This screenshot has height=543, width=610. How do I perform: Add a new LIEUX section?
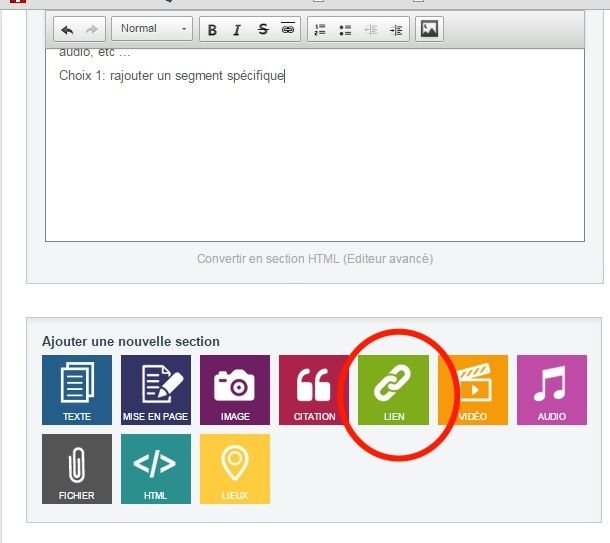tap(235, 469)
